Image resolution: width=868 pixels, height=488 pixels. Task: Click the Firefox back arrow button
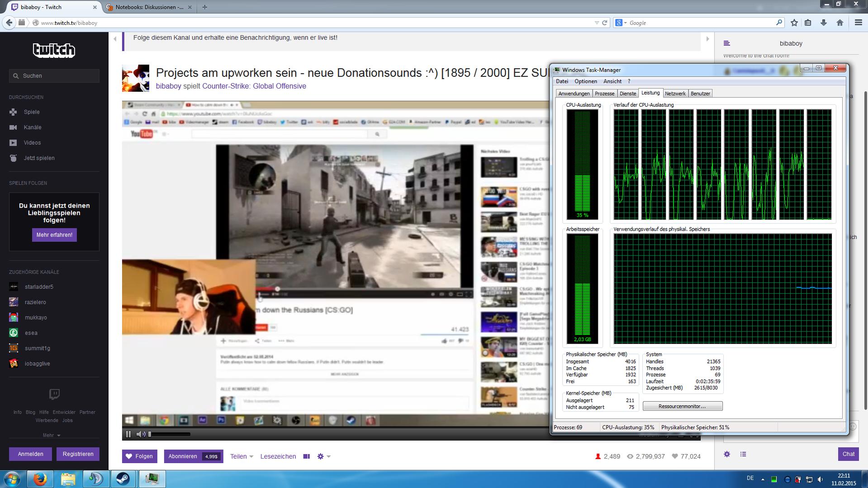pyautogui.click(x=9, y=23)
